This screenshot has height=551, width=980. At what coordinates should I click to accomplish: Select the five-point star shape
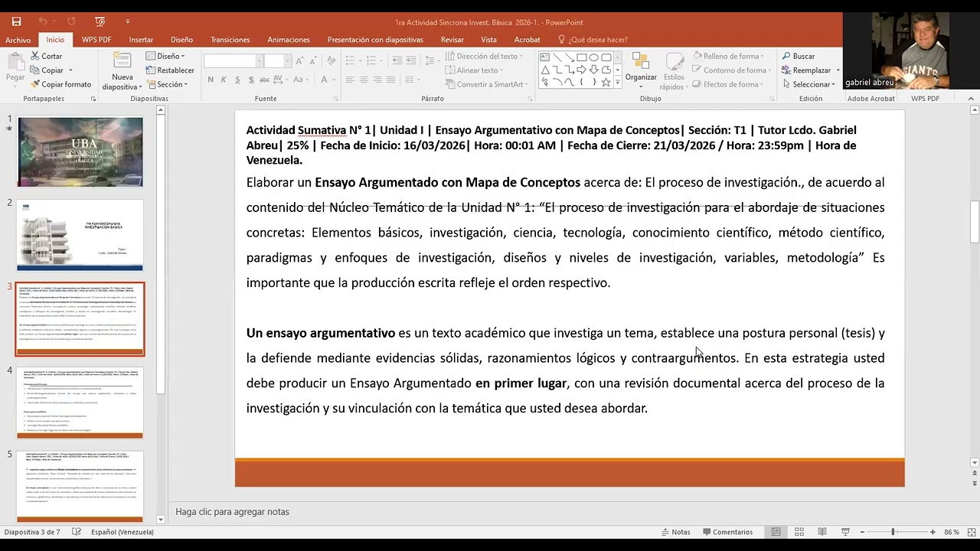click(606, 81)
